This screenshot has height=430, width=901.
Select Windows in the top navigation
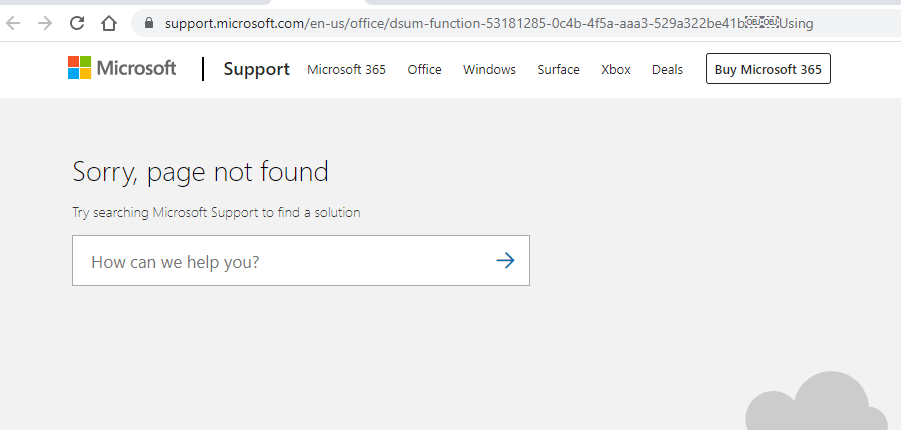pos(490,70)
